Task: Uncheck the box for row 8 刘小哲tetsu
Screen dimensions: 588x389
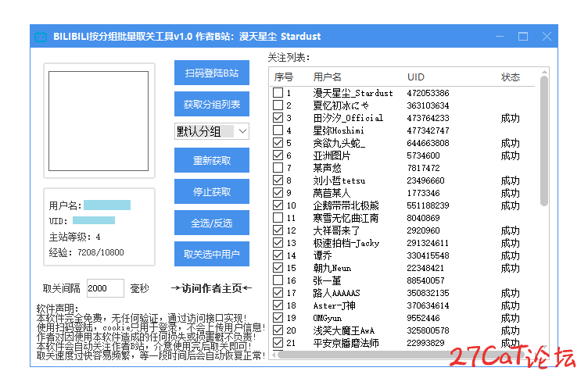Action: click(278, 180)
